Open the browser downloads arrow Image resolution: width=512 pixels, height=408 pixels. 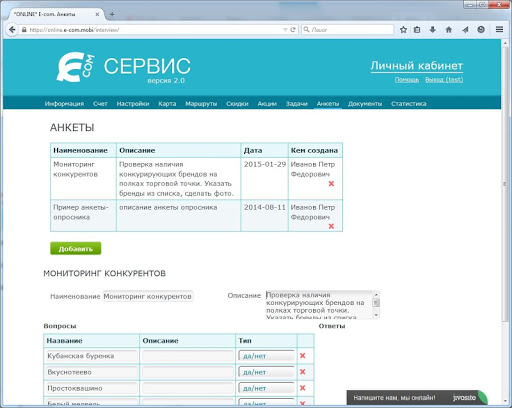(433, 30)
